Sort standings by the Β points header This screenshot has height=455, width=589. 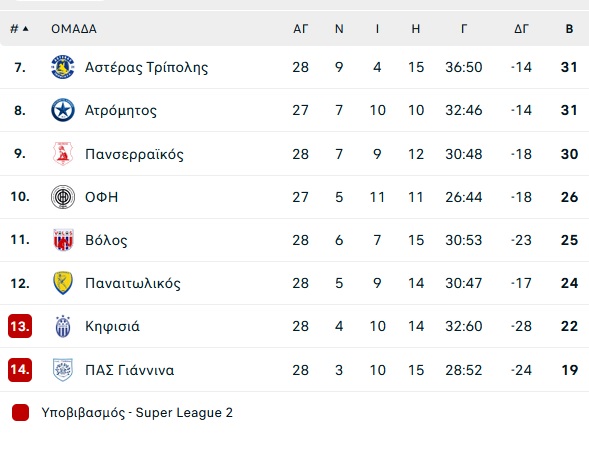point(569,29)
